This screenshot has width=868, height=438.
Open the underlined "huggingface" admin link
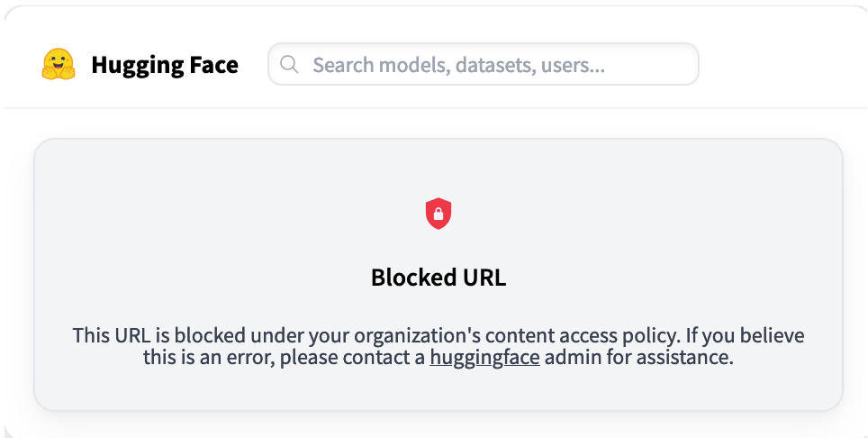[x=484, y=358]
